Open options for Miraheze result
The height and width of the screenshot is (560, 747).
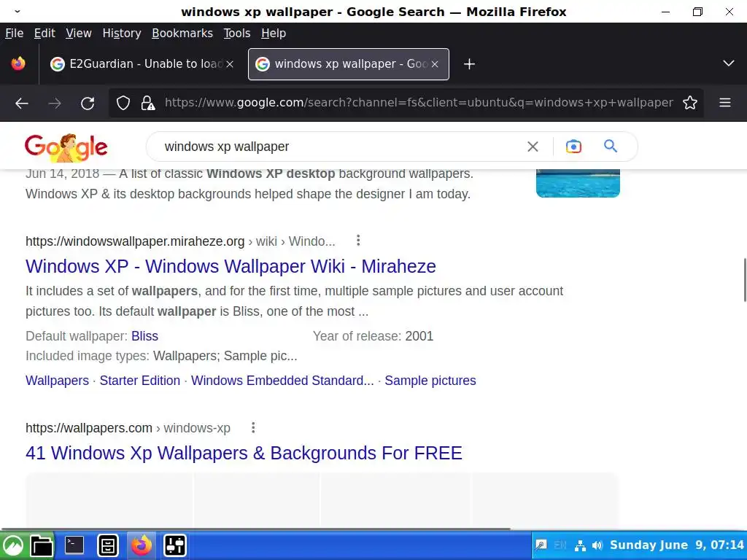[358, 241]
